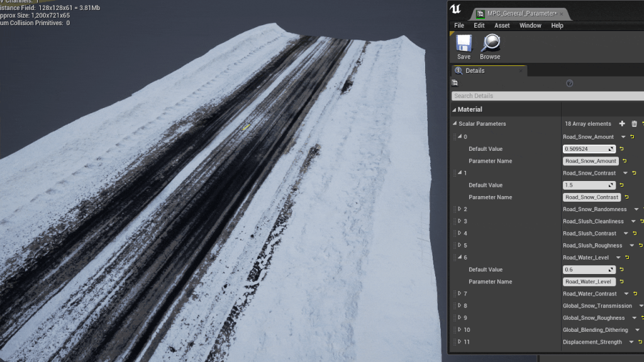Reset Default Value 0.509524 to default
This screenshot has height=362, width=644.
tap(621, 149)
